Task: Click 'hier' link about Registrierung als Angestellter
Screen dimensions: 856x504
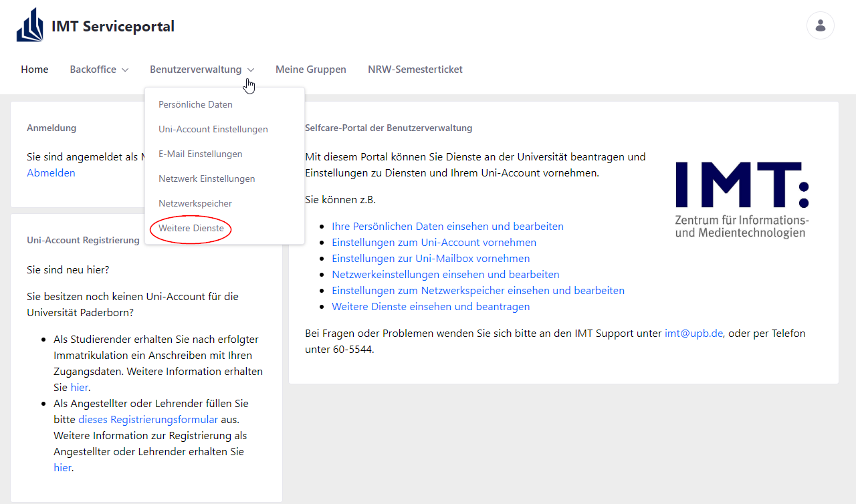Action: [62, 468]
